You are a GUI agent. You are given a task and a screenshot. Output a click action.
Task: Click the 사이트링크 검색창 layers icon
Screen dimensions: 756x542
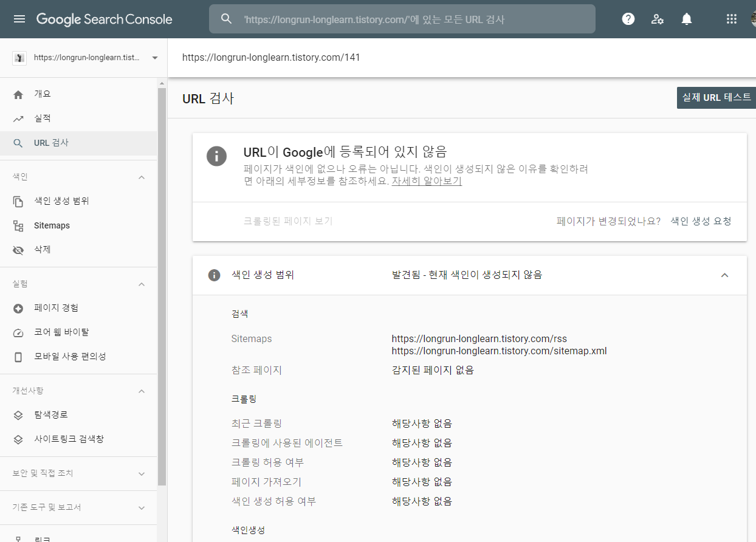(x=18, y=439)
